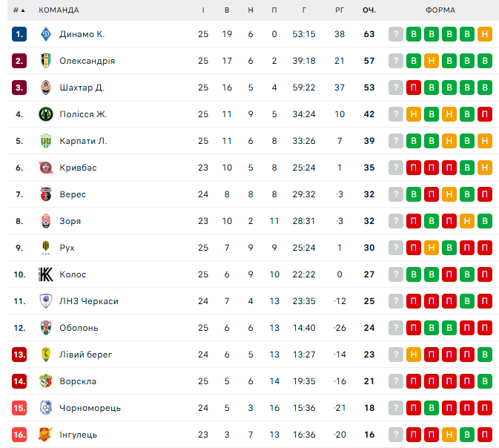Open the ЛНЗ Черкаси team page

click(89, 301)
